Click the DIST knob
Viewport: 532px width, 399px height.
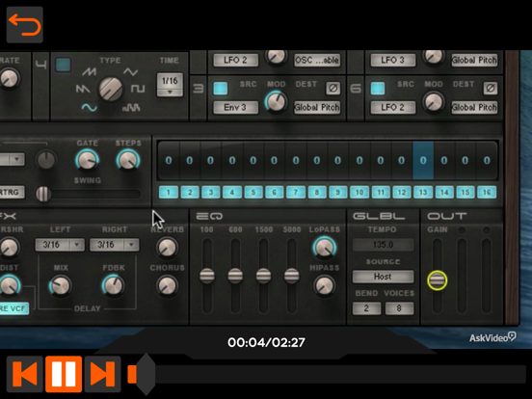[x=10, y=285]
